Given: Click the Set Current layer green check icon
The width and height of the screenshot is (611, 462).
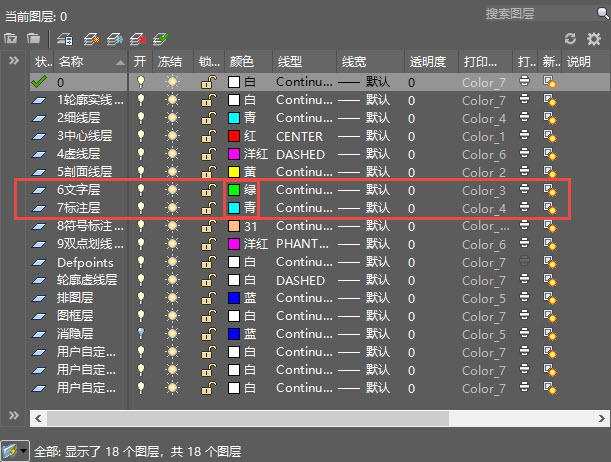Looking at the screenshot, I should coord(160,39).
